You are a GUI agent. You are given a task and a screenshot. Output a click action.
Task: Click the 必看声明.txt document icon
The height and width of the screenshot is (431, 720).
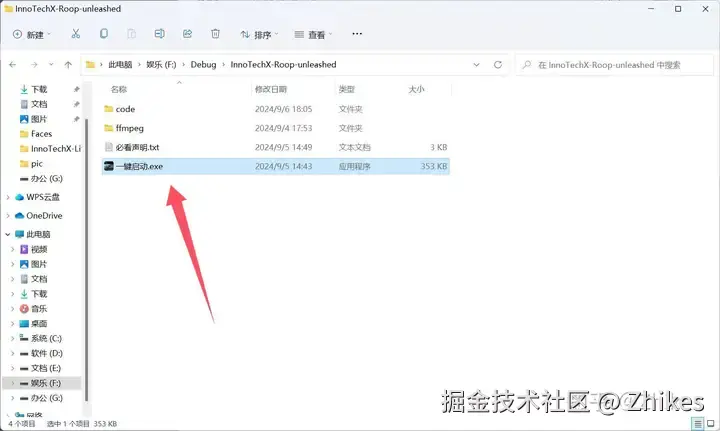click(x=109, y=147)
